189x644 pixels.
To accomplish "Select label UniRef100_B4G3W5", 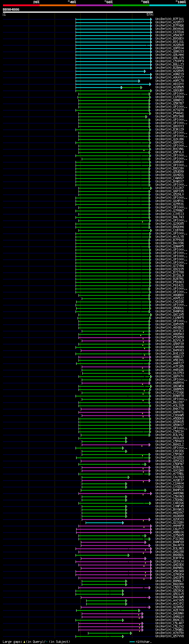I will [170, 597].
